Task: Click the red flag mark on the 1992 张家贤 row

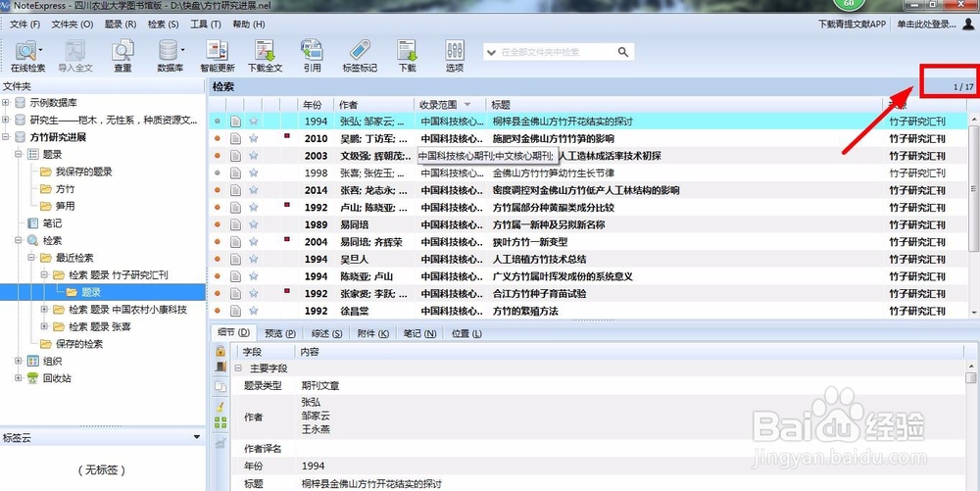Action: tap(287, 290)
